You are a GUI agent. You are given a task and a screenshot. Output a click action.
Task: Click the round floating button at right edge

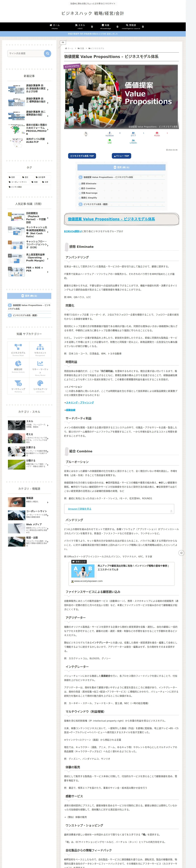[x=181, y=553]
